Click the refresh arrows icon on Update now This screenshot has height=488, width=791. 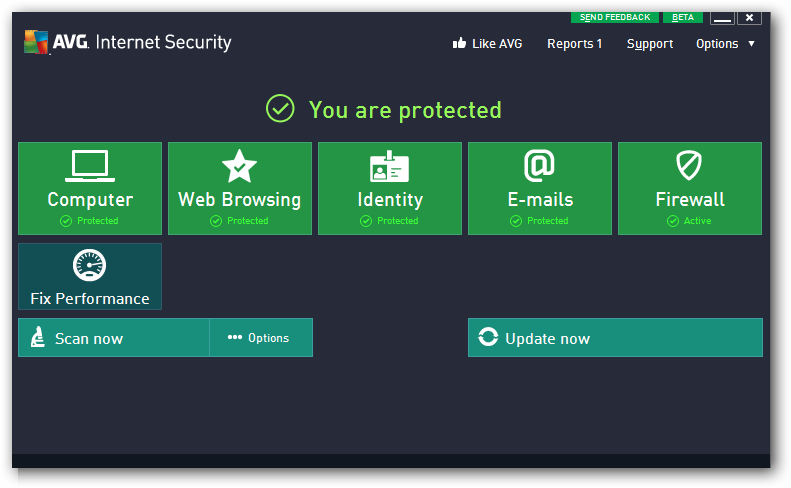tap(488, 338)
